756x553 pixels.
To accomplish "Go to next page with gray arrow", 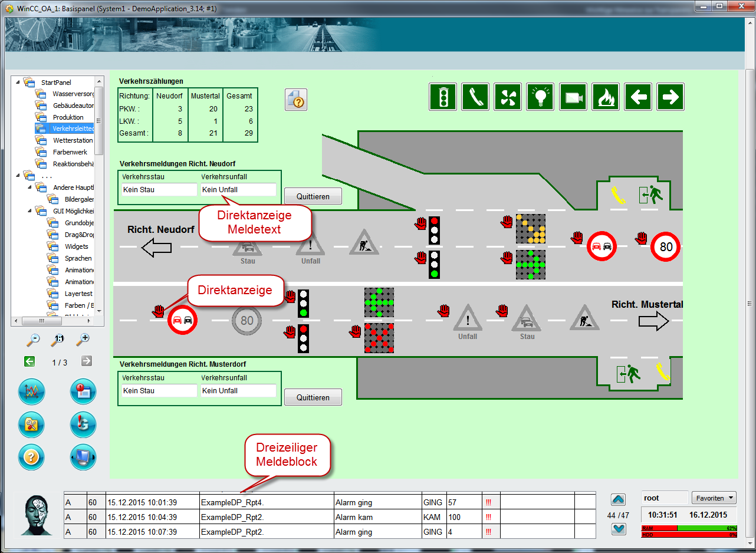I will [x=87, y=361].
